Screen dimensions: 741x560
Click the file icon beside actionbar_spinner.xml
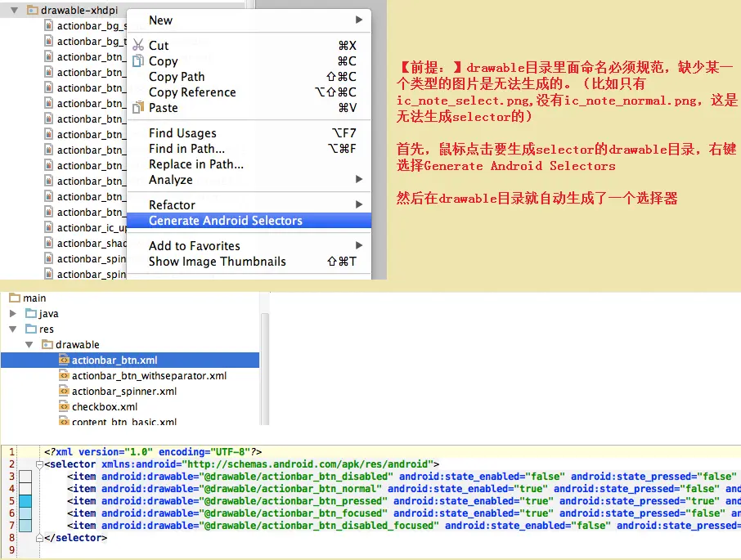pyautogui.click(x=64, y=392)
